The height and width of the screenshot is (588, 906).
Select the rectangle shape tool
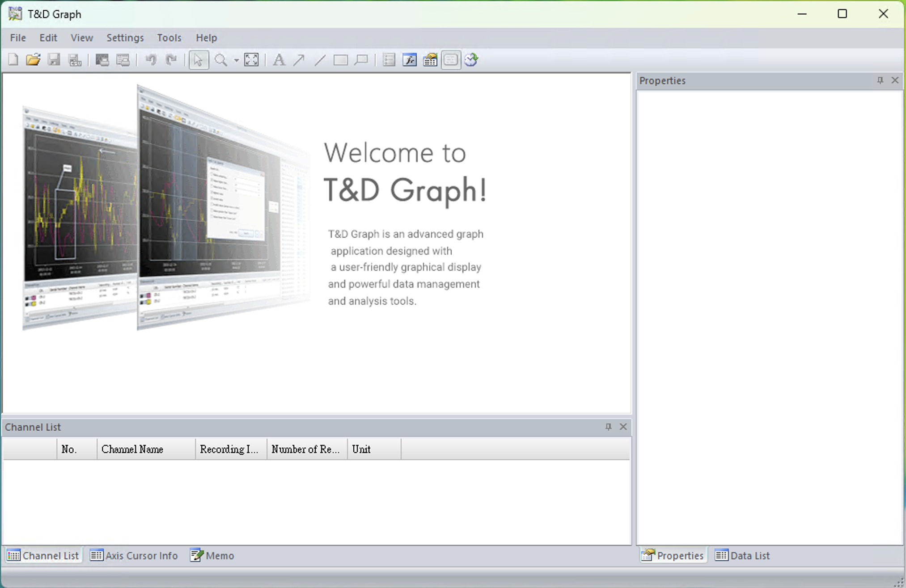pyautogui.click(x=340, y=60)
